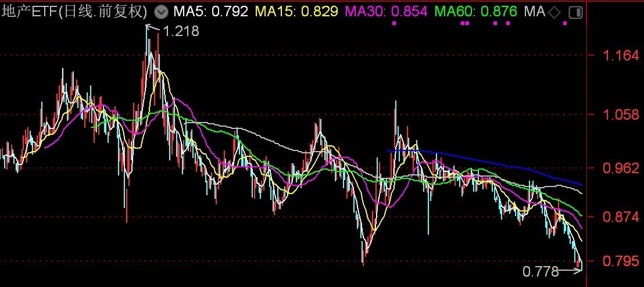Viewport: 644px width, 287px height.
Task: Click the 0.874 price axis label
Action: 621,216
